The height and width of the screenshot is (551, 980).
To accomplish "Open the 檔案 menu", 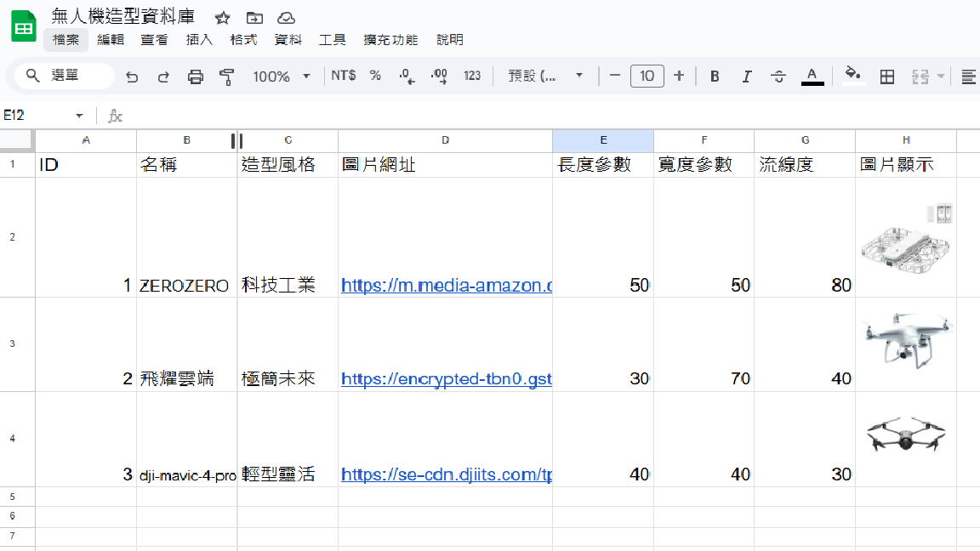I will click(x=66, y=39).
